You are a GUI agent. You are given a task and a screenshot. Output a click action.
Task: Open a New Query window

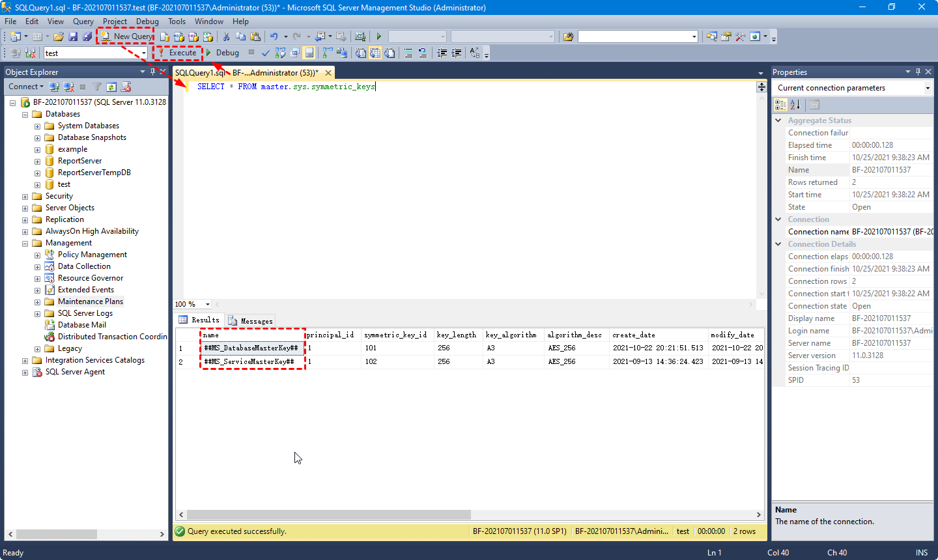pyautogui.click(x=127, y=36)
